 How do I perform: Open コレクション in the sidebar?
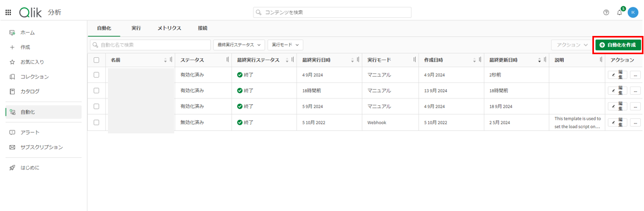[44, 77]
